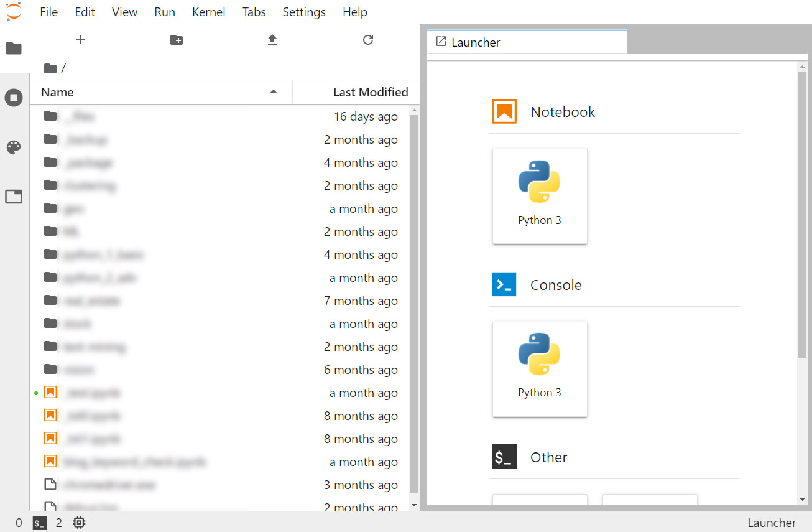Select the file modified 3 months ago
Screen dimensions: 812x532
(221, 485)
